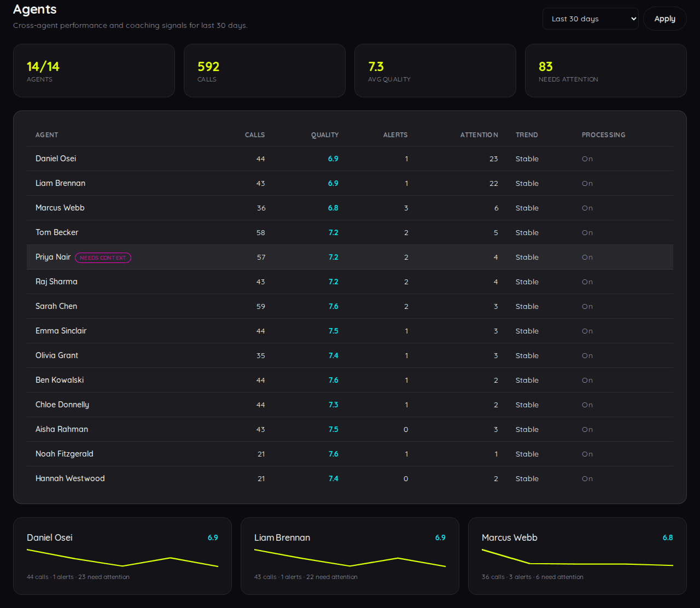
Task: Click the PROCESSING column header
Action: click(603, 135)
